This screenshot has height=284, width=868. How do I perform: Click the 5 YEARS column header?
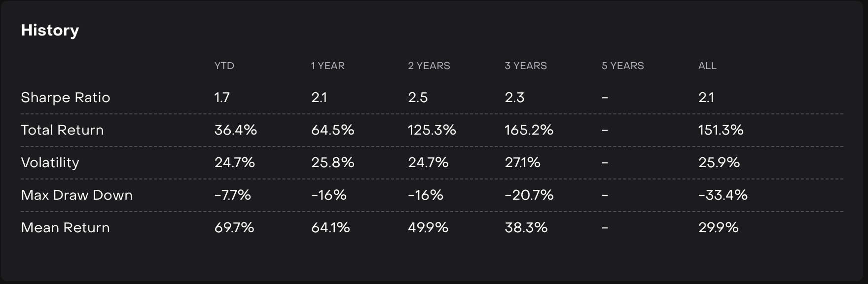[622, 66]
